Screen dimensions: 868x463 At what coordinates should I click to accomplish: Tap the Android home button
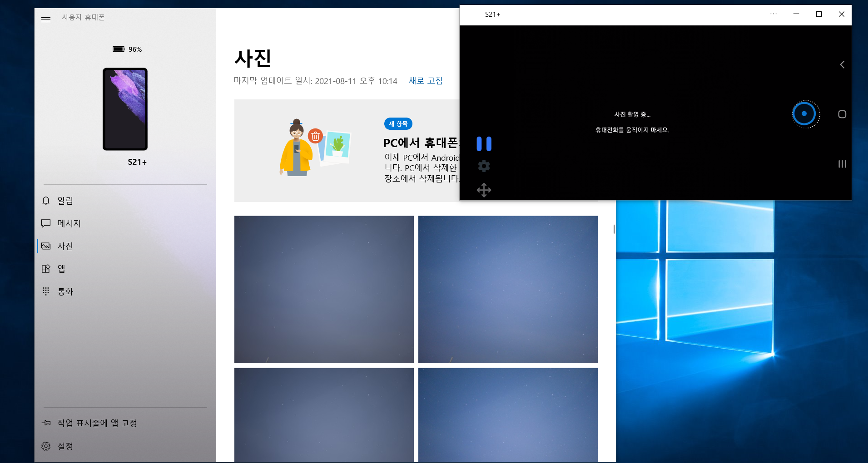(x=842, y=114)
